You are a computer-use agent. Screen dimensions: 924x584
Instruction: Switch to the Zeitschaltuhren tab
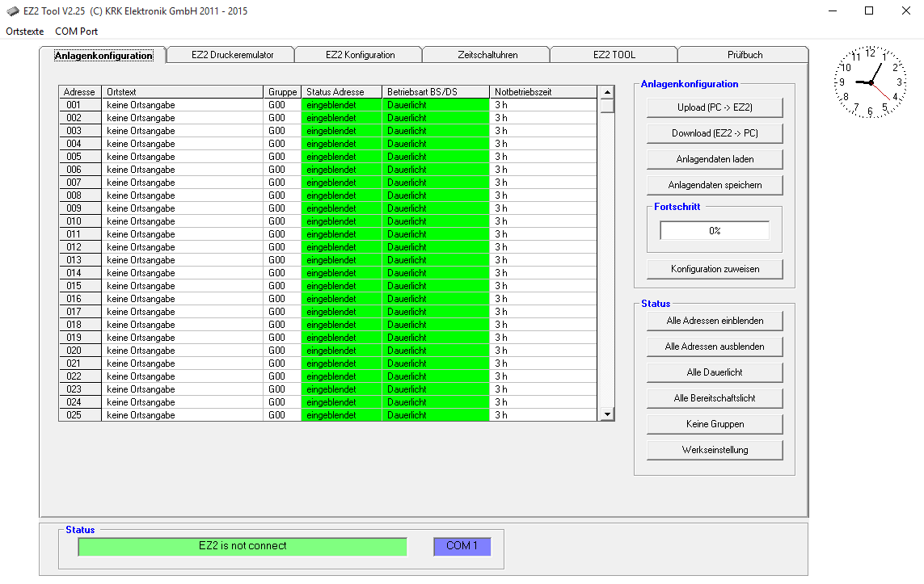487,55
